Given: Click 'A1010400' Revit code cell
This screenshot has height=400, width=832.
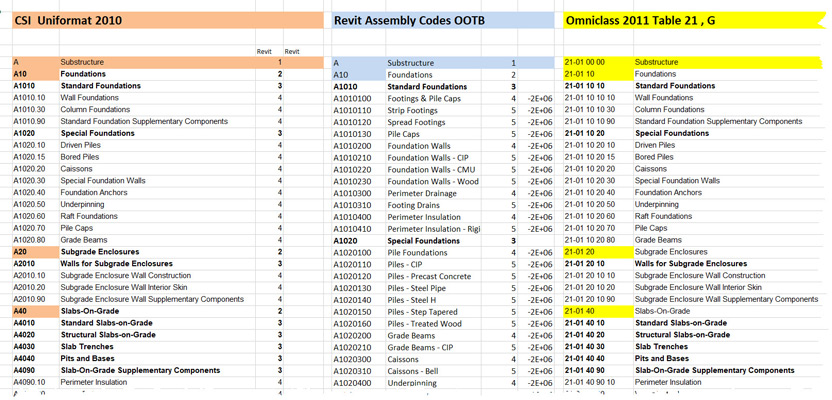Looking at the screenshot, I should click(359, 217).
